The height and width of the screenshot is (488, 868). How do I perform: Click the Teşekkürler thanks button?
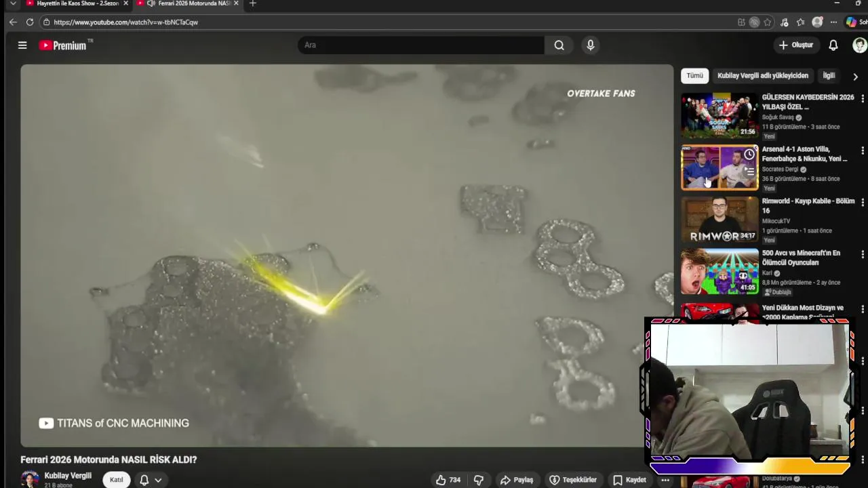point(573,480)
